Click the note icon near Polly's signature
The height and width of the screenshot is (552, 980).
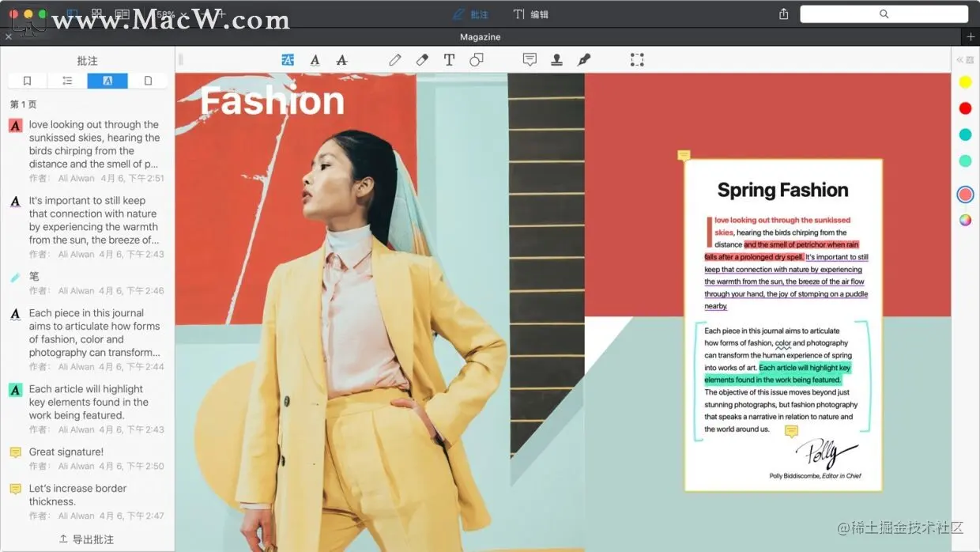(x=791, y=431)
